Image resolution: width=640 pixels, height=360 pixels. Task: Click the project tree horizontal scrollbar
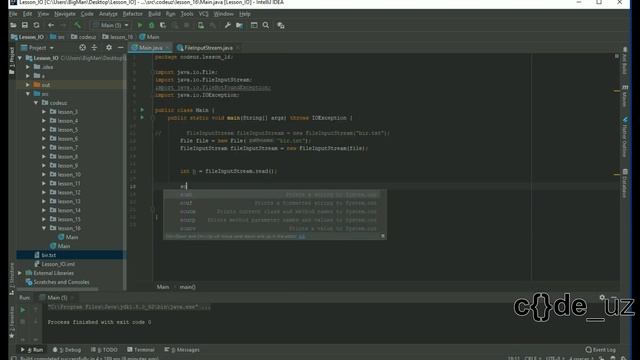pos(57,289)
